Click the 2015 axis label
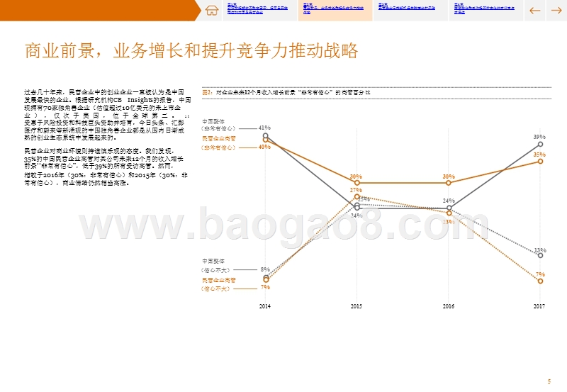The width and height of the screenshot is (567, 392). click(357, 306)
